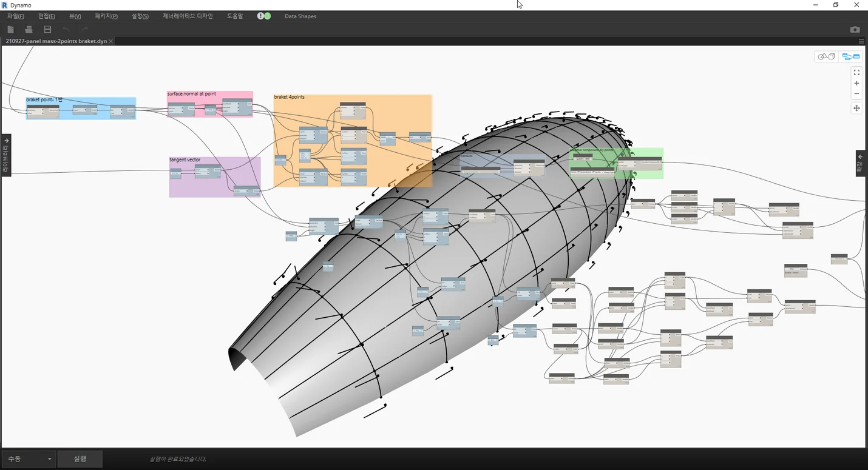
Task: Open the 도움말 help menu
Action: pos(235,16)
